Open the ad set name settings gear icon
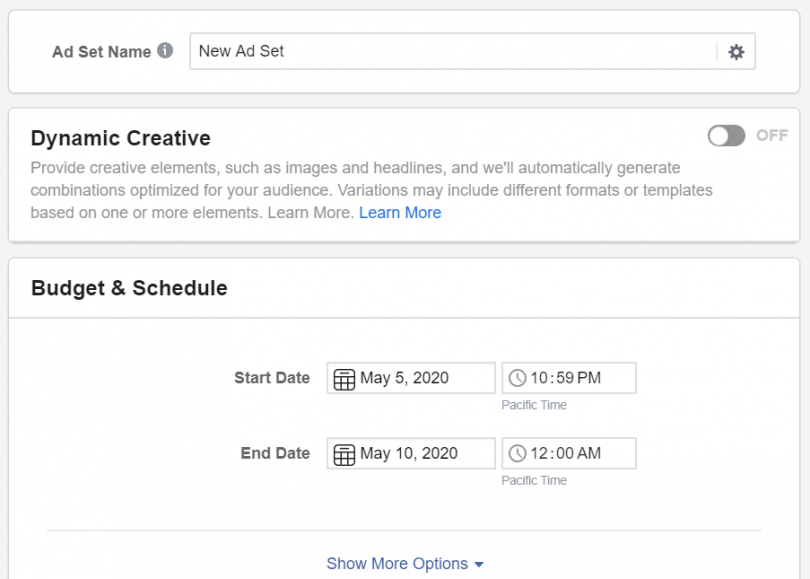 pos(736,51)
